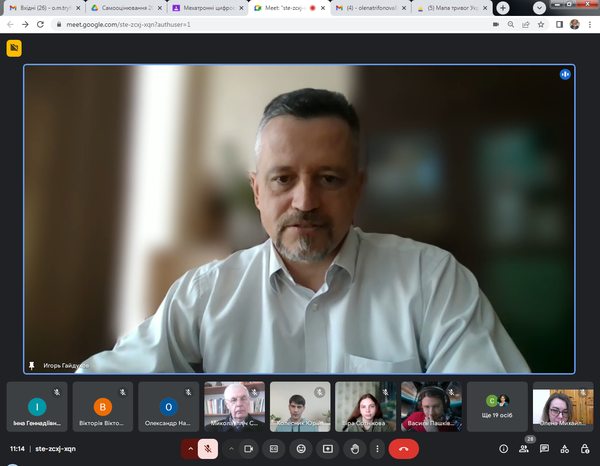Image resolution: width=600 pixels, height=466 pixels.
Task: Show the participants list panel
Action: (524, 449)
